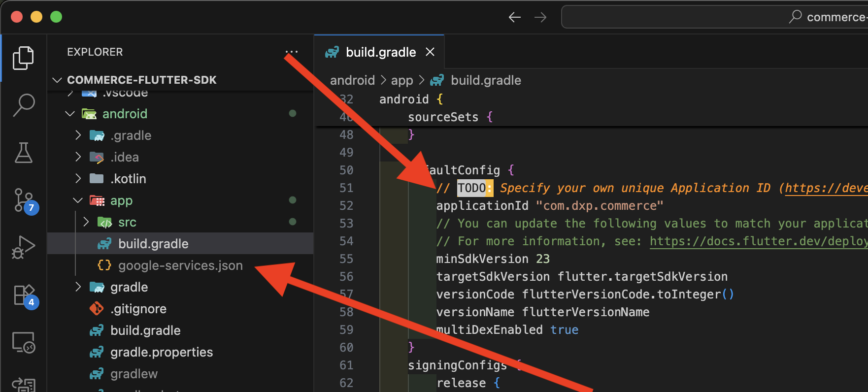Expand the gradle folder
The width and height of the screenshot is (868, 392).
pos(78,287)
